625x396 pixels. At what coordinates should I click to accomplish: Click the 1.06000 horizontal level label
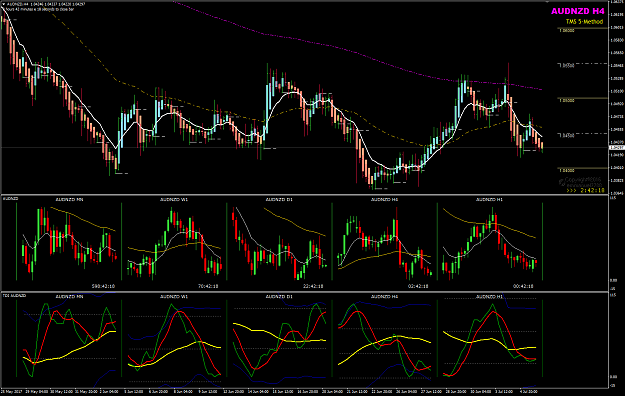coord(568,30)
